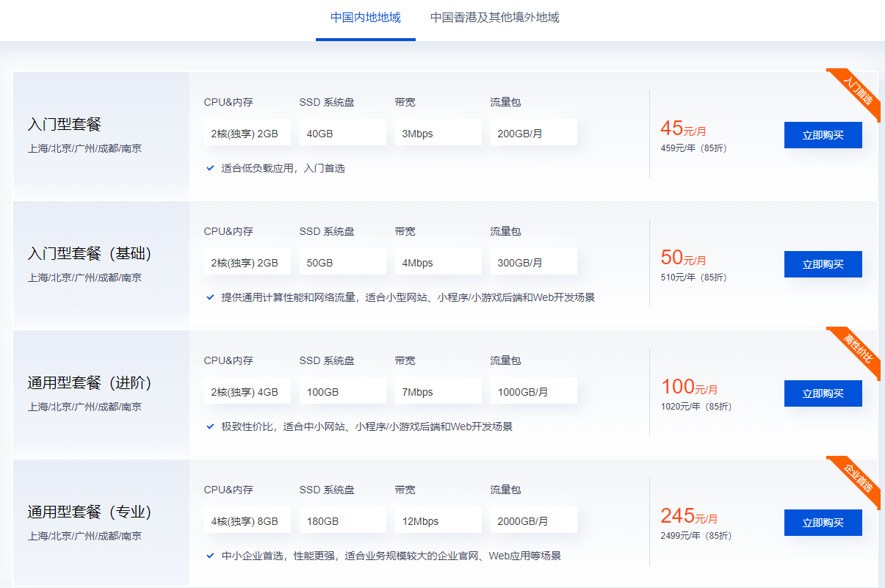The image size is (885, 588).
Task: Click the 适合低负载应用，入门首选 description
Action: (283, 168)
